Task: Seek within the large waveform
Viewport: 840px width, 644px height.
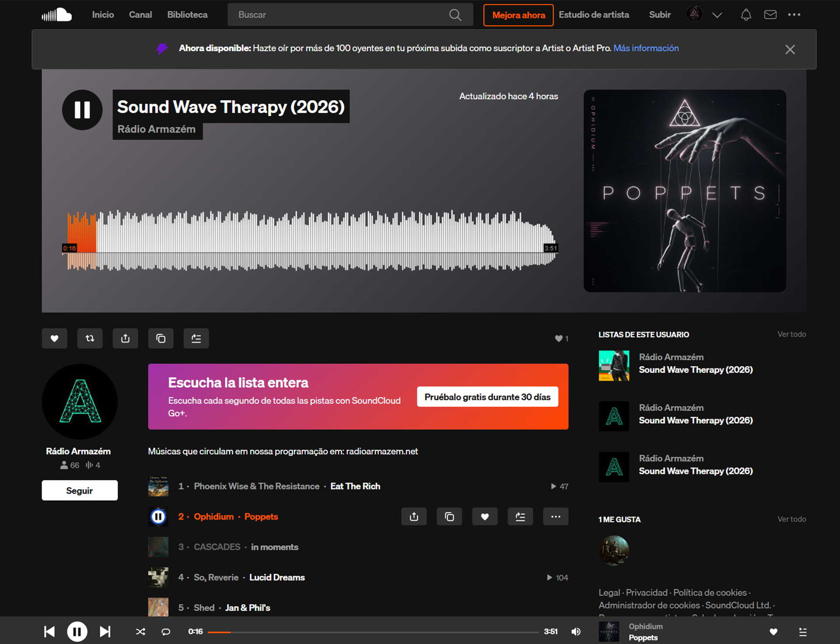Action: pos(311,241)
